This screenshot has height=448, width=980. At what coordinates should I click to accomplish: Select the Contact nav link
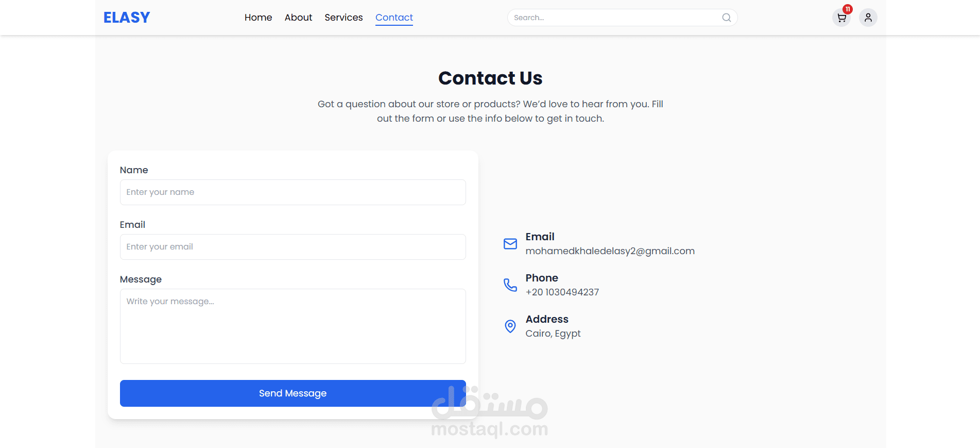[x=394, y=18]
